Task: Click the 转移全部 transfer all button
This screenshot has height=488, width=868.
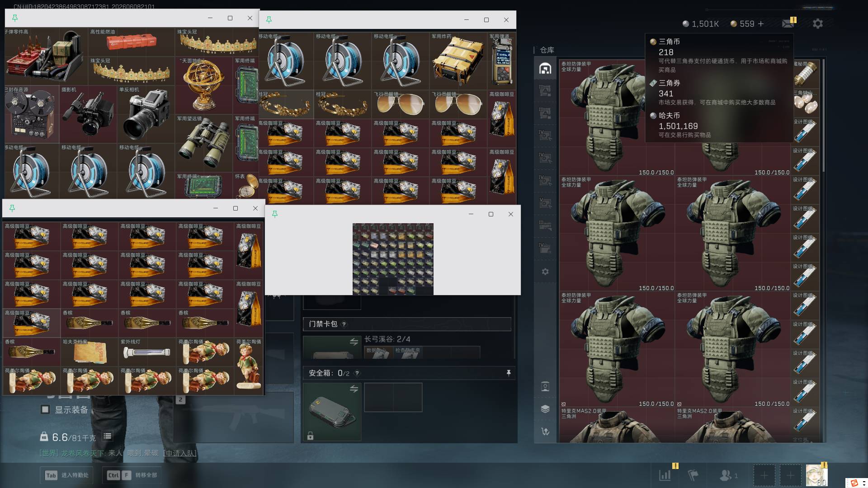Action: pyautogui.click(x=132, y=475)
